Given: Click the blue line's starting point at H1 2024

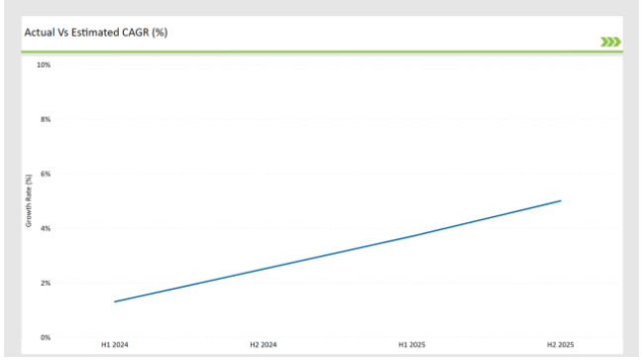Looking at the screenshot, I should 115,302.
